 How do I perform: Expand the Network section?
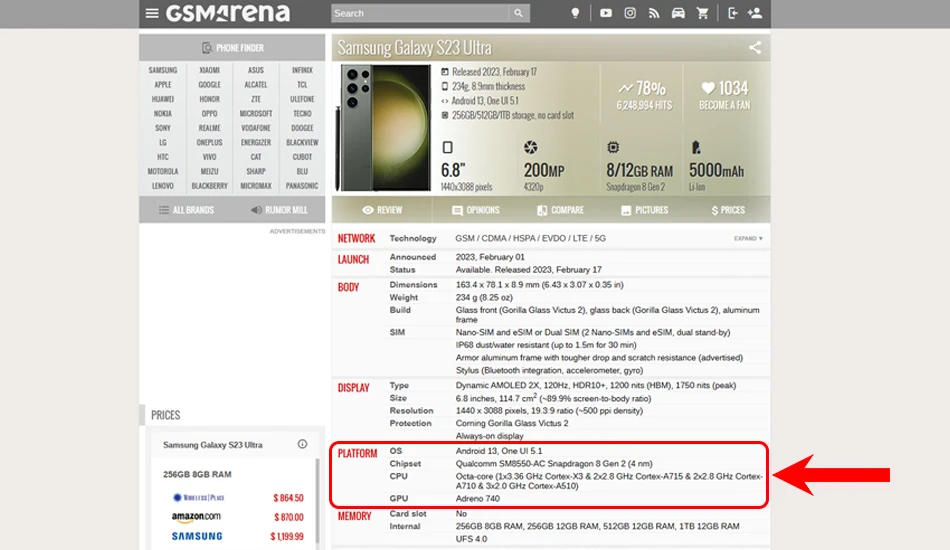[x=748, y=239]
